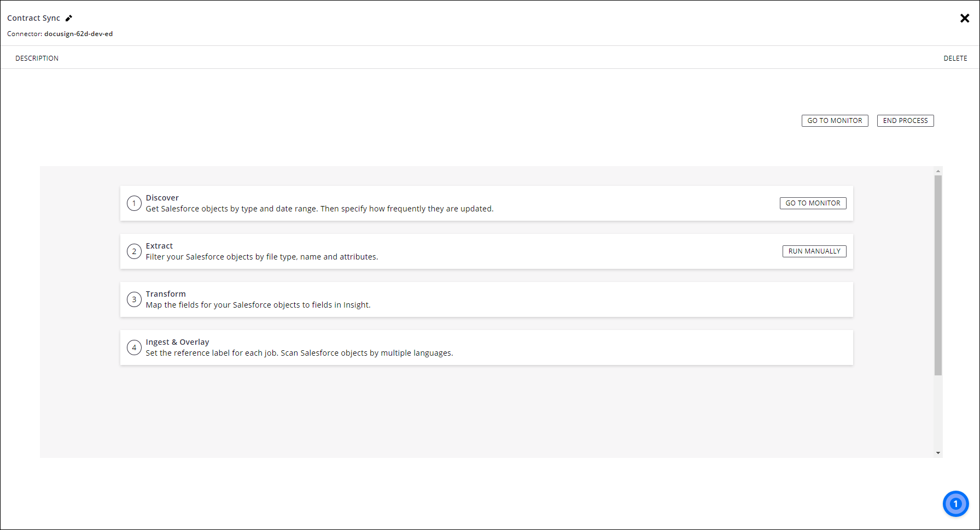Select the DESCRIPTION tab

pyautogui.click(x=37, y=57)
